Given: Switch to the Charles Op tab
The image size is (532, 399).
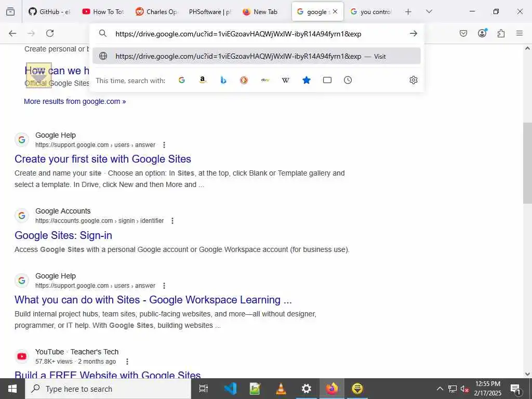Looking at the screenshot, I should (157, 11).
